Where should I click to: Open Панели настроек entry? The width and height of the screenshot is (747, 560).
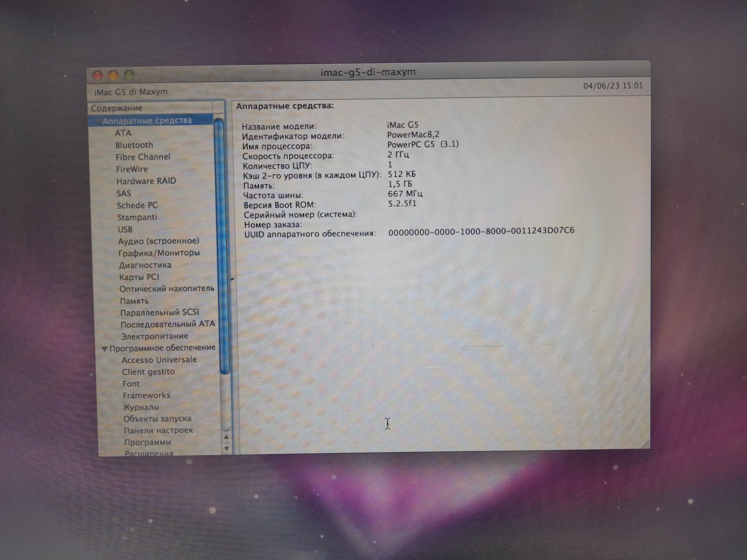coord(158,430)
